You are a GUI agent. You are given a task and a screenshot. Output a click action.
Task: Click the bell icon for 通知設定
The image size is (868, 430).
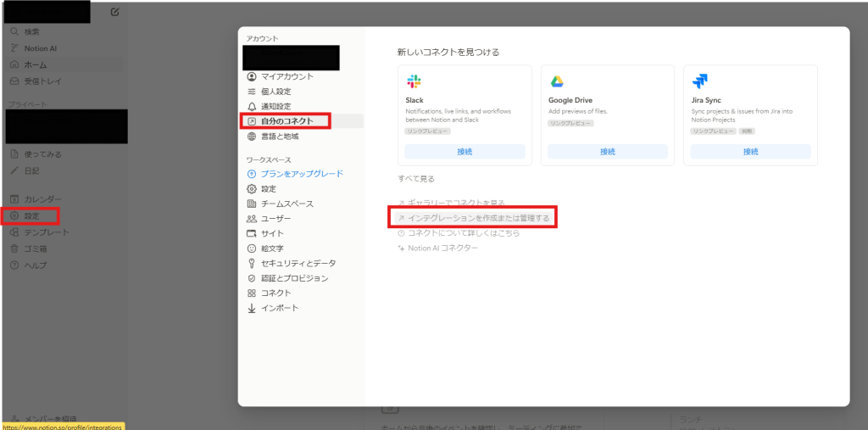pos(251,106)
